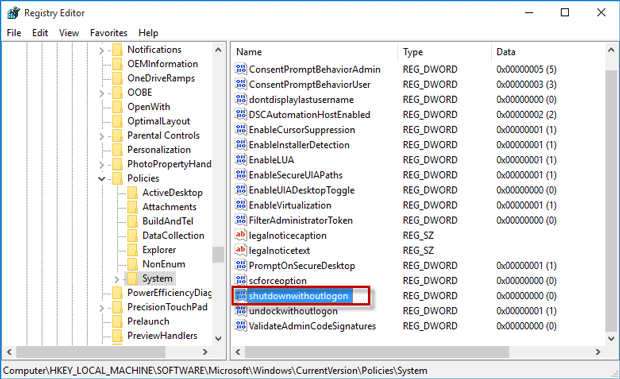Viewport: 620px width, 379px height.
Task: Click the EnableSecureUIAPaths DWORD icon
Action: (x=240, y=175)
